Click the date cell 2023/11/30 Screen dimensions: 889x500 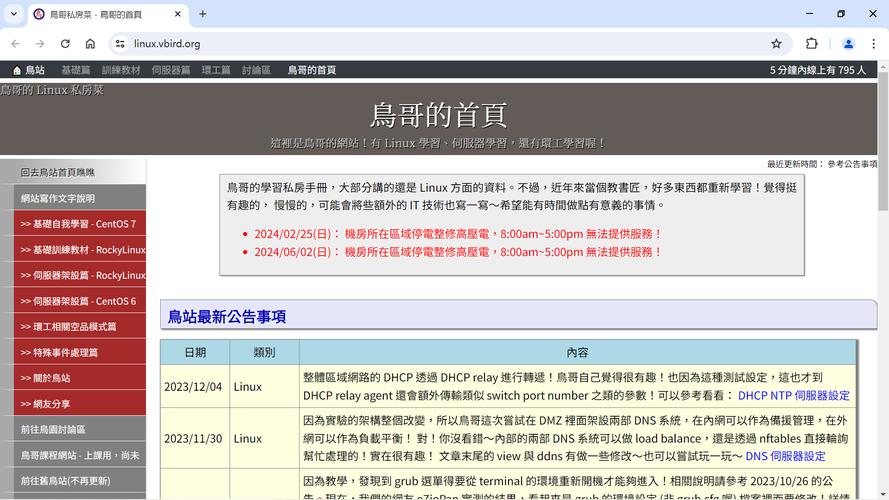[x=193, y=439]
